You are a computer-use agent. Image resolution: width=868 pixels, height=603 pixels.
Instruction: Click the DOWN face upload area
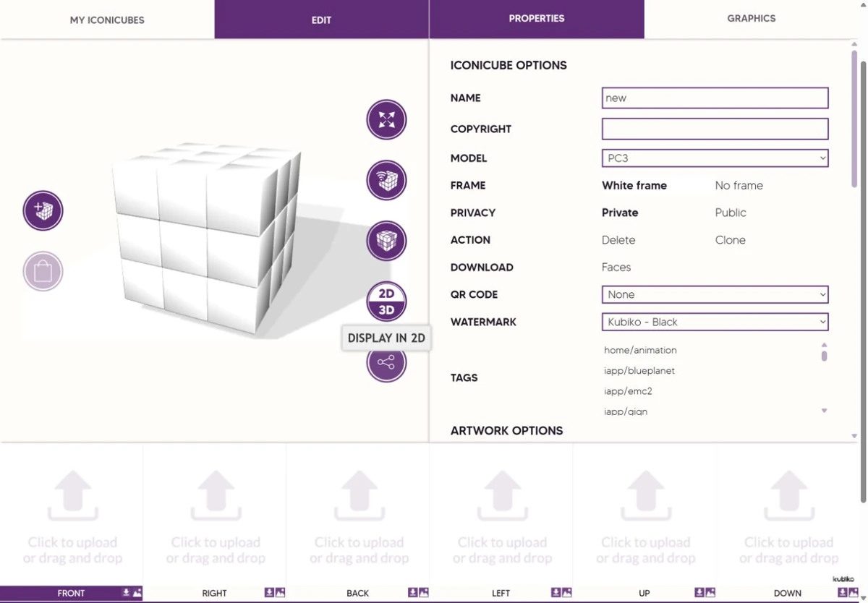click(788, 515)
